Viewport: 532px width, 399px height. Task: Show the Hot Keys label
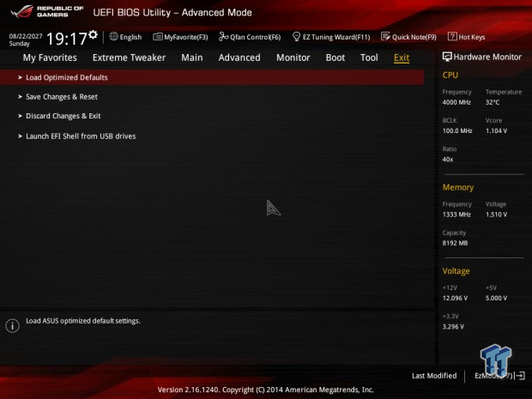[472, 37]
